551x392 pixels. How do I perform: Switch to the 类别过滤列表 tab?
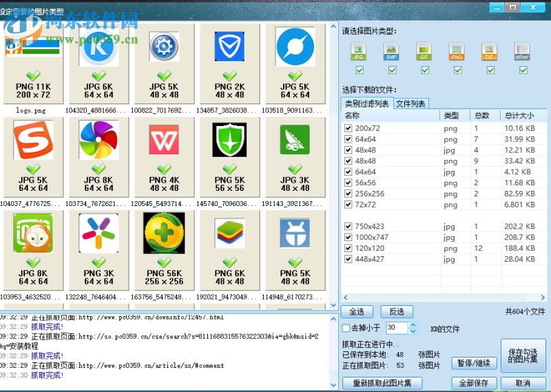coord(367,104)
